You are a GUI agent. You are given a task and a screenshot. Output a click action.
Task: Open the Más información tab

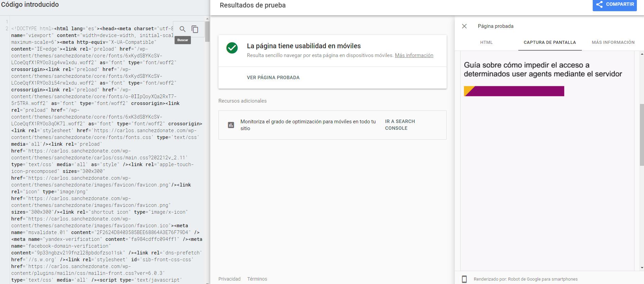tap(613, 42)
